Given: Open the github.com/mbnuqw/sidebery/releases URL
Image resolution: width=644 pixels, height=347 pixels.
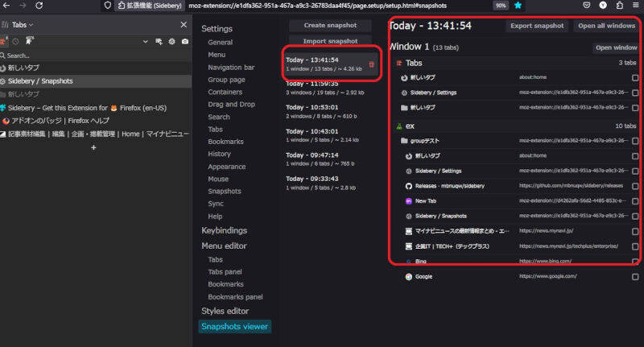Looking at the screenshot, I should pos(571,186).
